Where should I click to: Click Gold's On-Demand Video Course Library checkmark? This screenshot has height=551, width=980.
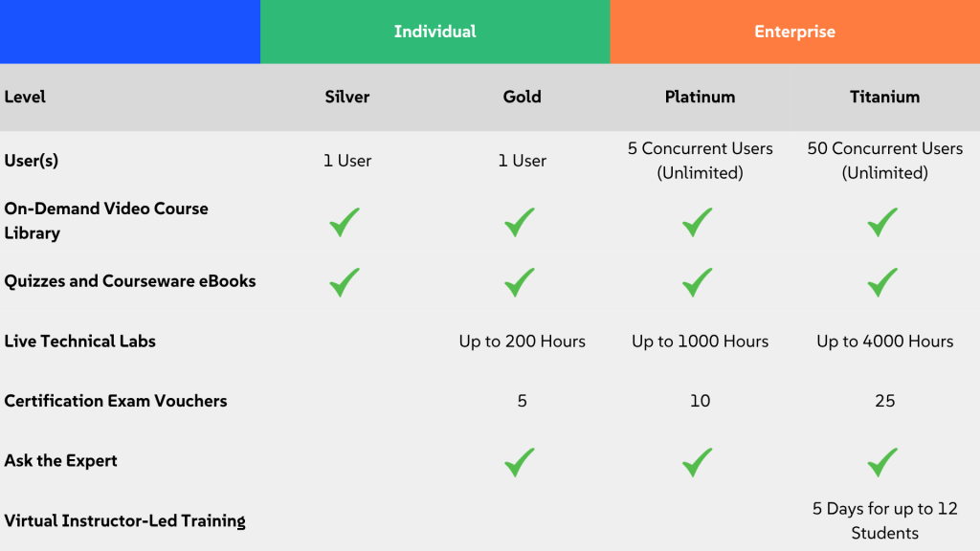pos(520,222)
